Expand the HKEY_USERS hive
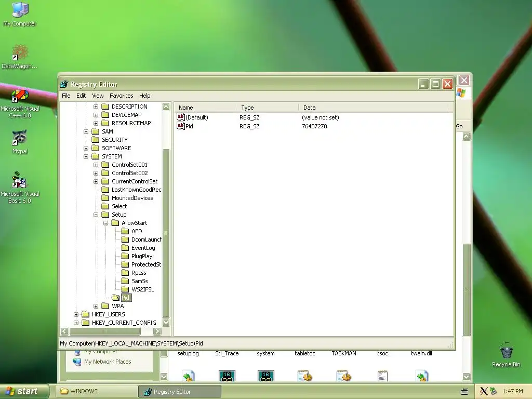 (76, 314)
